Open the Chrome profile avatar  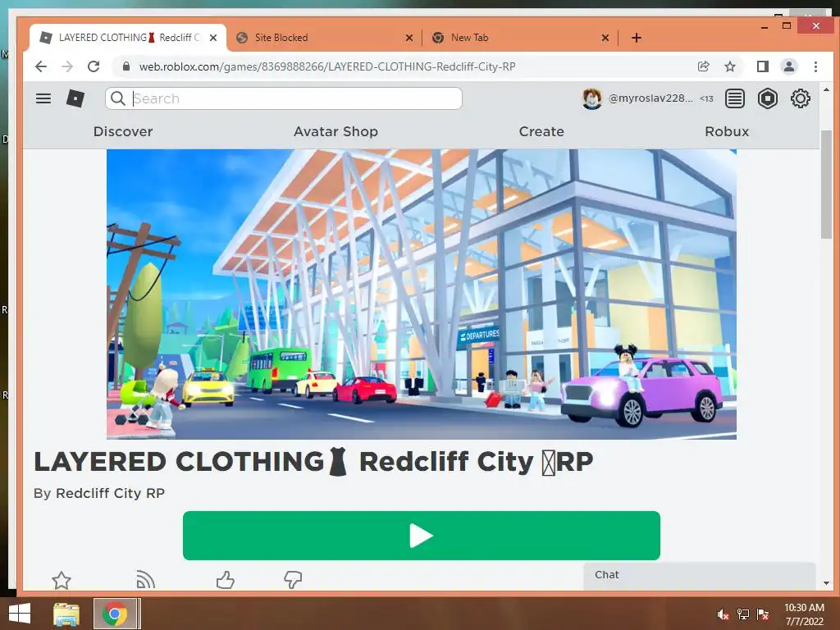click(x=789, y=66)
